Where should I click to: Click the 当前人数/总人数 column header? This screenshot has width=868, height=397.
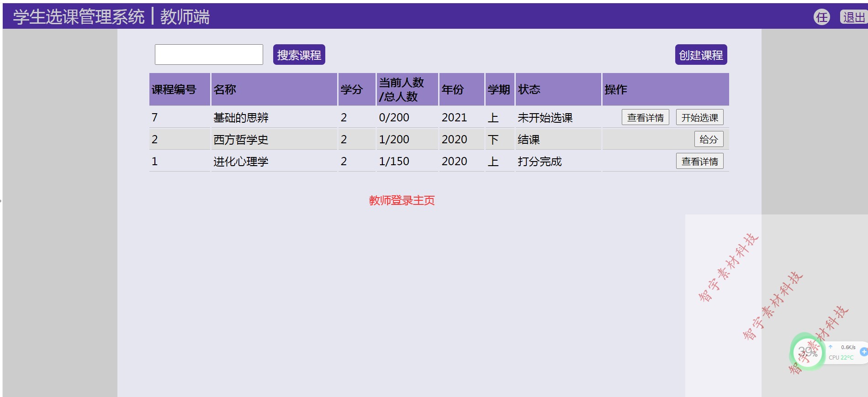(407, 89)
